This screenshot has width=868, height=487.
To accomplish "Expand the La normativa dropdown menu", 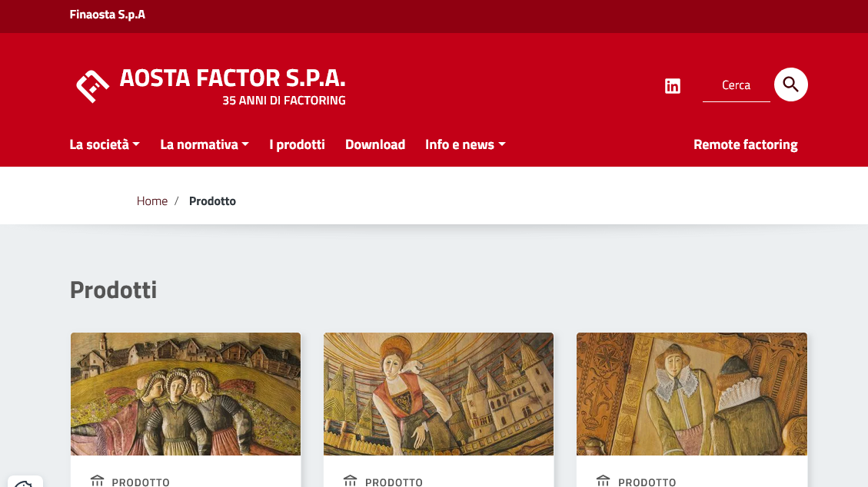I will 205,144.
